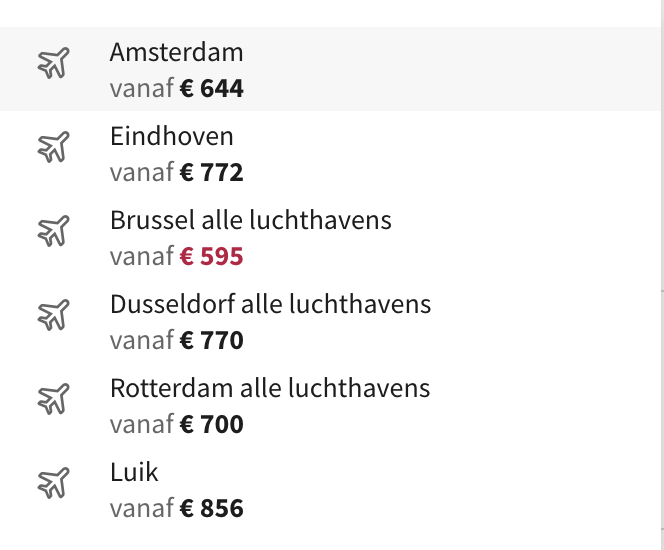
Task: Click the airplane icon next to Brussel
Action: [x=53, y=231]
